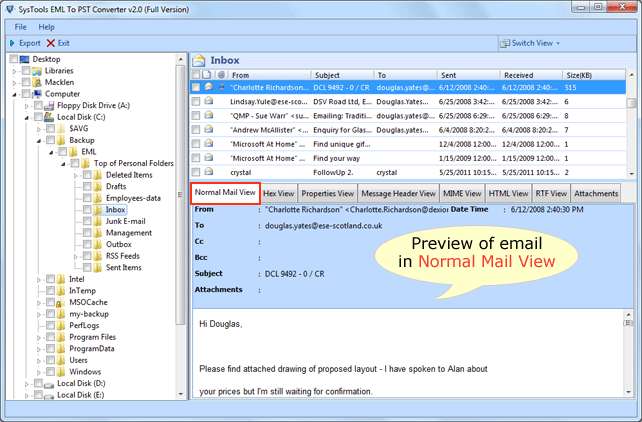Check the Drafts folder checkbox
Image resolution: width=642 pixels, height=422 pixels.
[87, 187]
